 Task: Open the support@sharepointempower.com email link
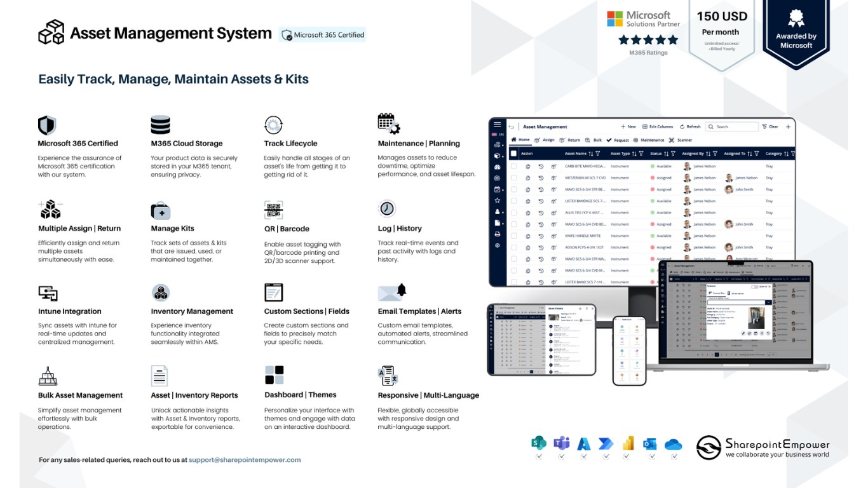point(245,460)
